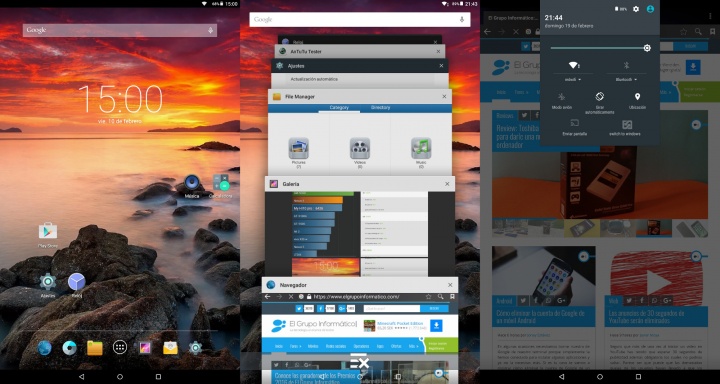720x384 pixels.
Task: Close the File Manager recent app card
Action: 444,96
